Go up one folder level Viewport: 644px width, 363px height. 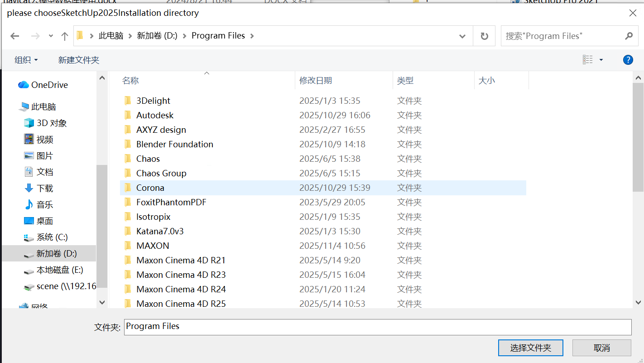(64, 36)
